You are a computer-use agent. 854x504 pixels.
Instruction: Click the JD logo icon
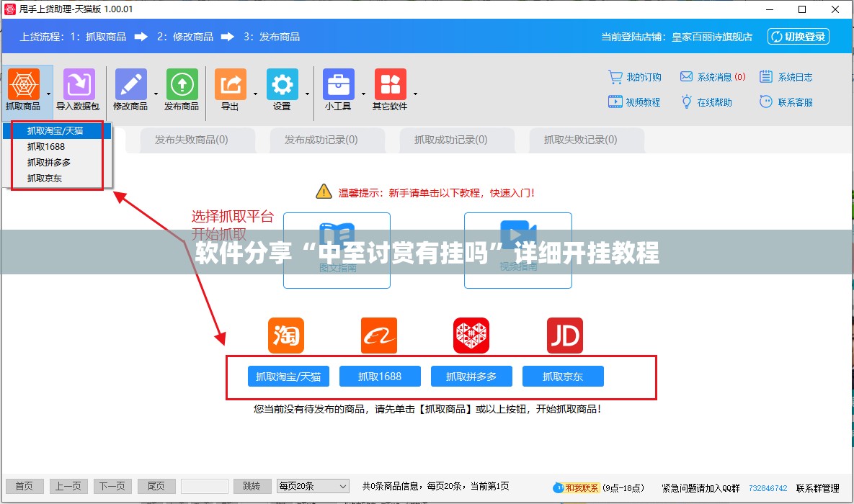point(565,336)
